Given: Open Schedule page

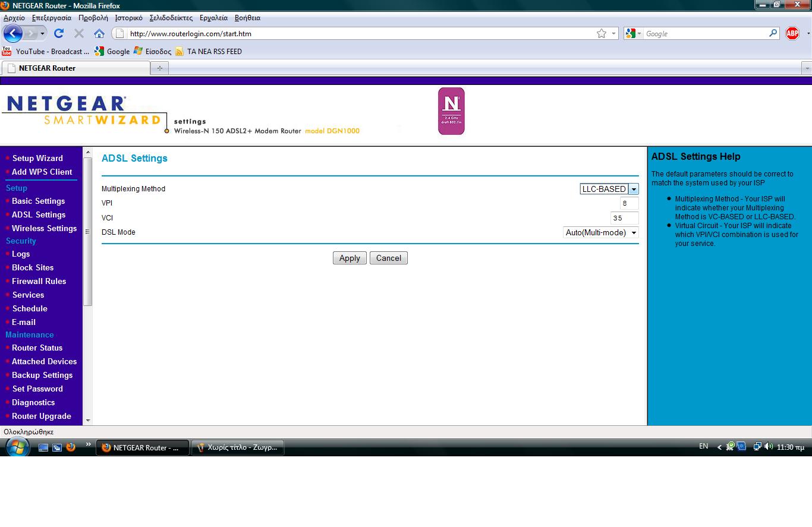Looking at the screenshot, I should click(30, 308).
